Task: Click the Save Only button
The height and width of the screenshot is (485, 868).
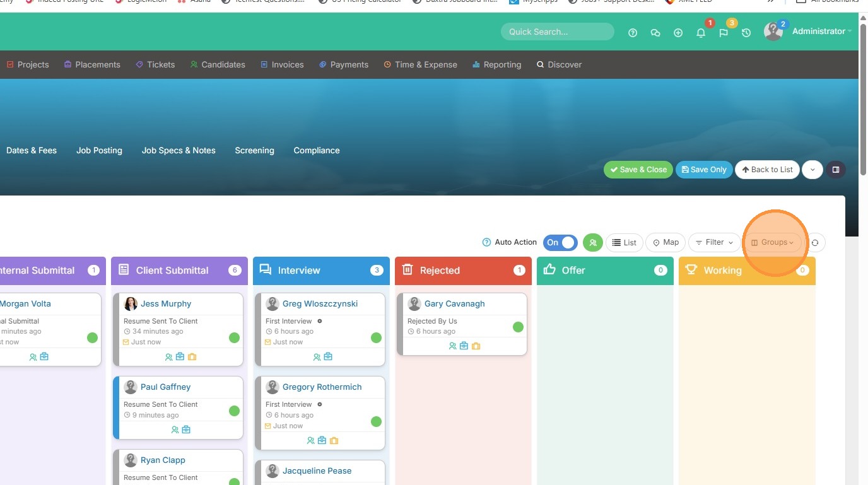Action: click(704, 170)
